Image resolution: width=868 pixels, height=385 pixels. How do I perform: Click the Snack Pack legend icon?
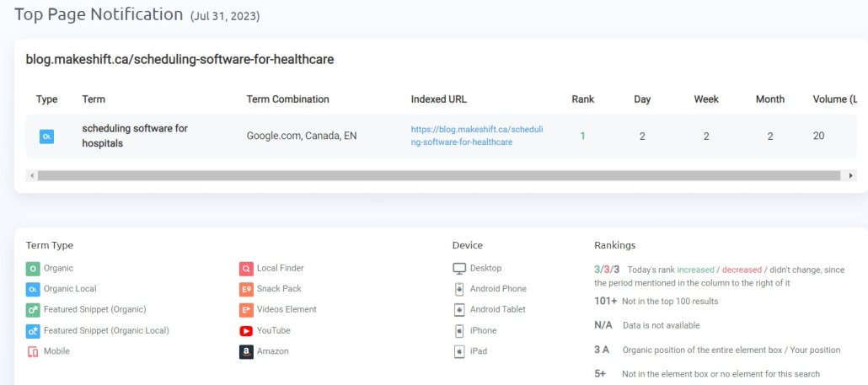tap(246, 289)
